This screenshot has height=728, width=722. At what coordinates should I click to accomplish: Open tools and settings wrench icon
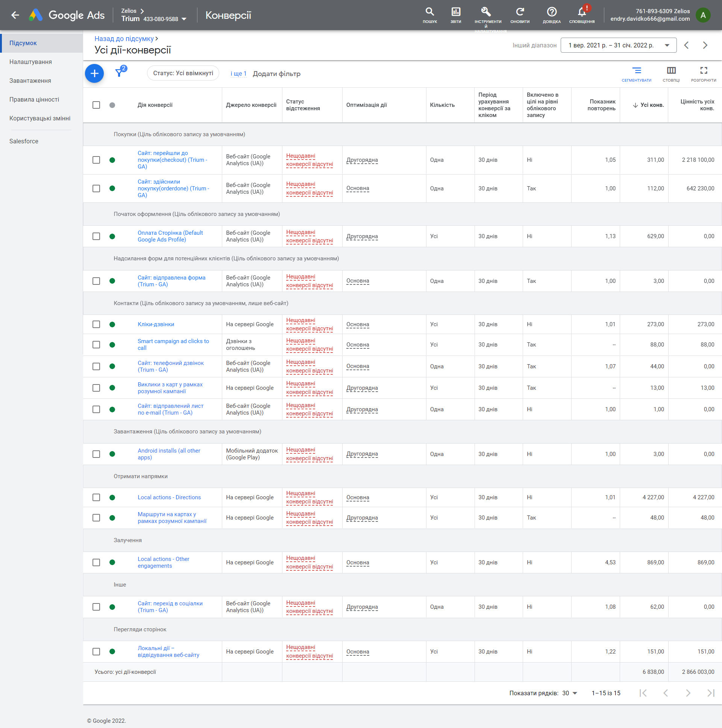pyautogui.click(x=486, y=12)
